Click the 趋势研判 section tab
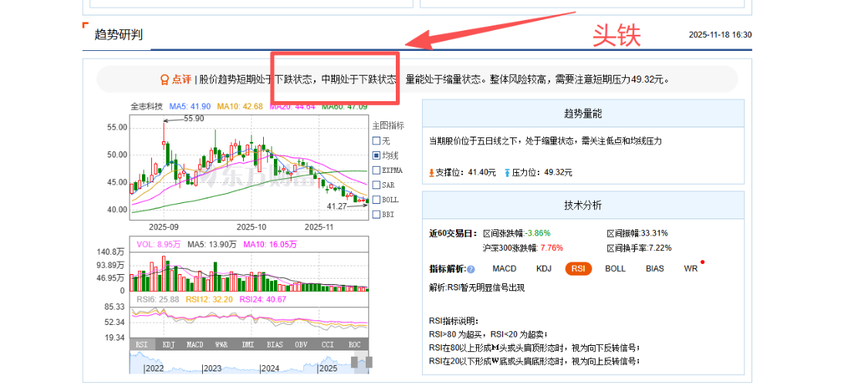Viewport: 868px width, 386px height. coord(119,35)
